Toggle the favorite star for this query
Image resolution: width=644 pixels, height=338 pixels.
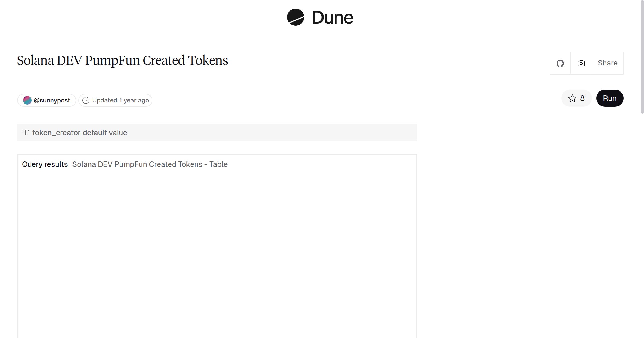[x=572, y=98]
